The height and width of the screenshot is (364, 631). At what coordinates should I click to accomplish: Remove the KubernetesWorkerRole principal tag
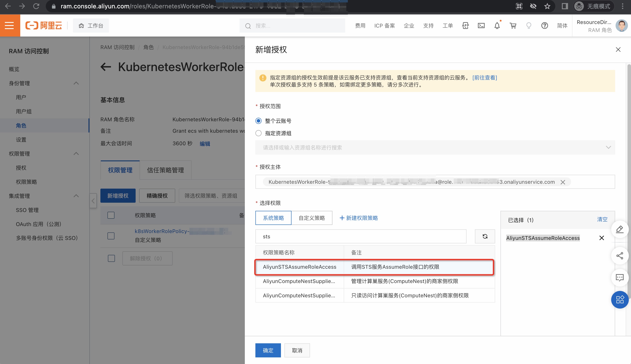[563, 182]
